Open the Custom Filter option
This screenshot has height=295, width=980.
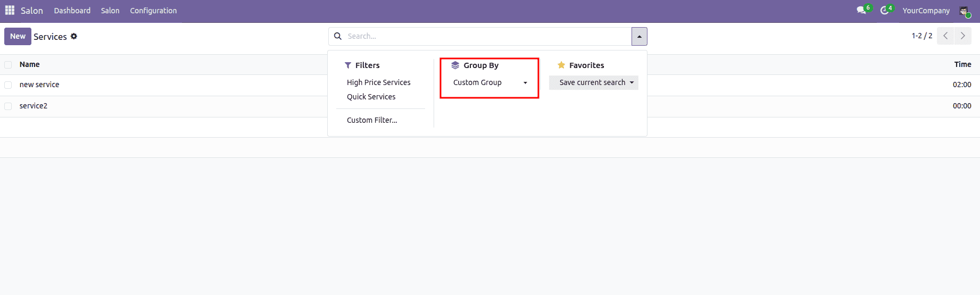coord(372,120)
